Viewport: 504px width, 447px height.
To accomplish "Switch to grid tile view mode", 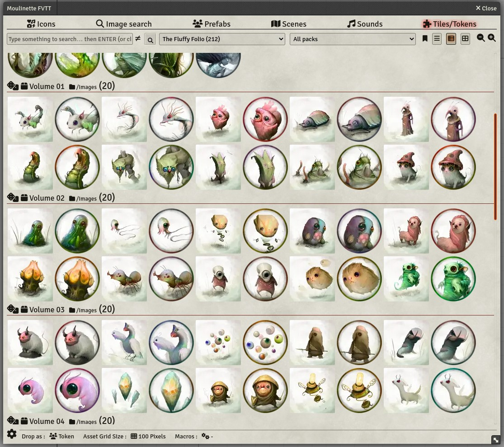I will click(465, 39).
